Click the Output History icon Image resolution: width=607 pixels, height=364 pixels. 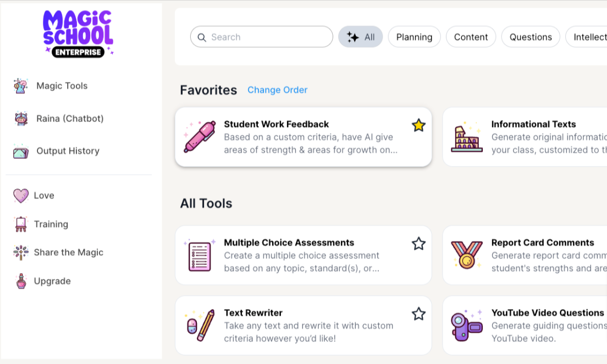21,151
